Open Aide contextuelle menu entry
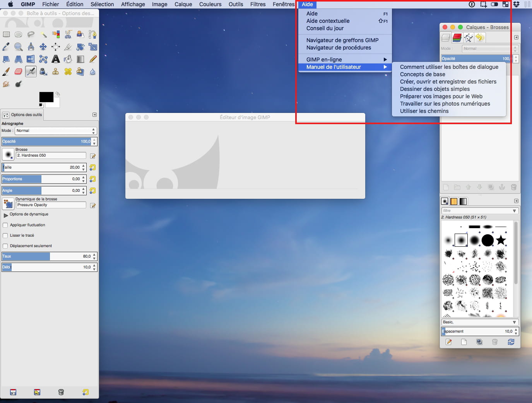This screenshot has height=403, width=532. coord(346,21)
